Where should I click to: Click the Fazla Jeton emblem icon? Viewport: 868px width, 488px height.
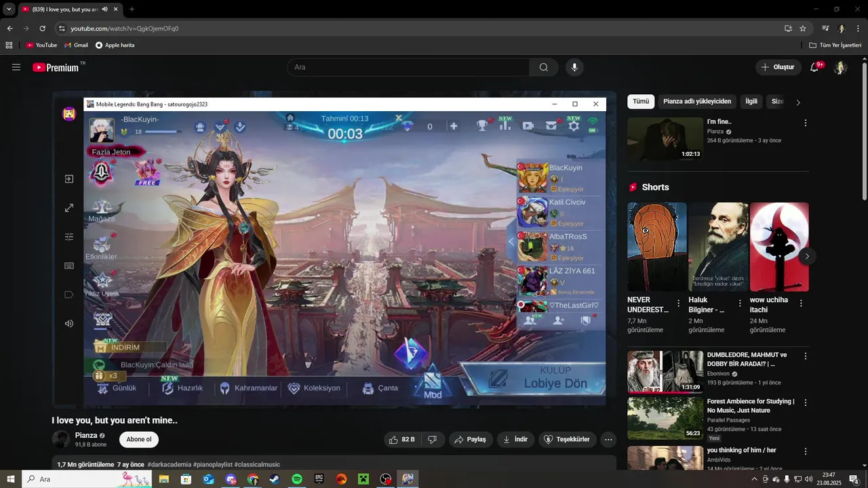pos(102,174)
